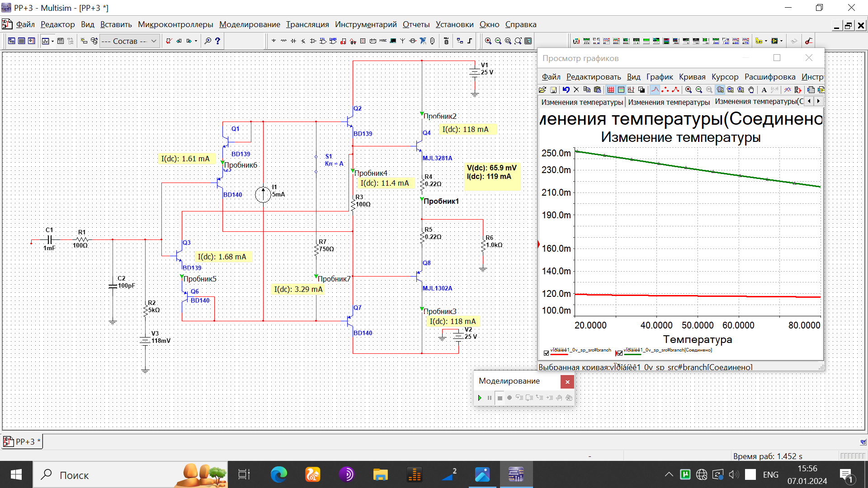868x488 pixels.
Task: Open the Кривая menu in Grapher
Action: (692, 77)
